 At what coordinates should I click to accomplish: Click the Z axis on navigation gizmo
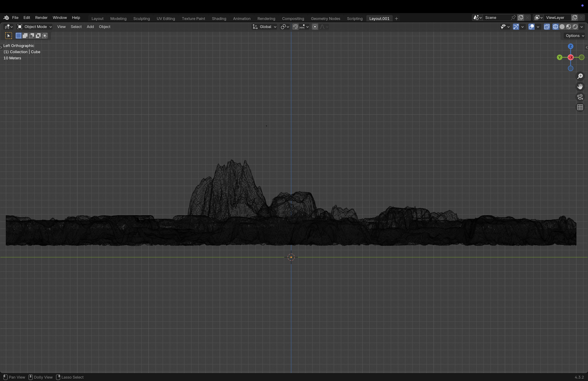570,46
